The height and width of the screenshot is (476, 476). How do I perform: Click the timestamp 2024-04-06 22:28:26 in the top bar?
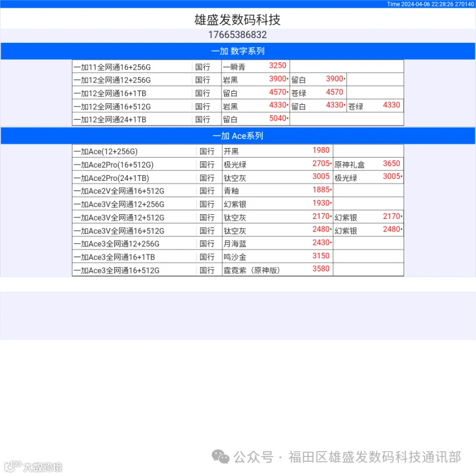pyautogui.click(x=427, y=4)
